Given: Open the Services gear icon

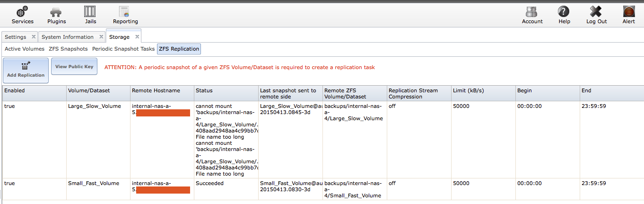Looking at the screenshot, I should (23, 11).
